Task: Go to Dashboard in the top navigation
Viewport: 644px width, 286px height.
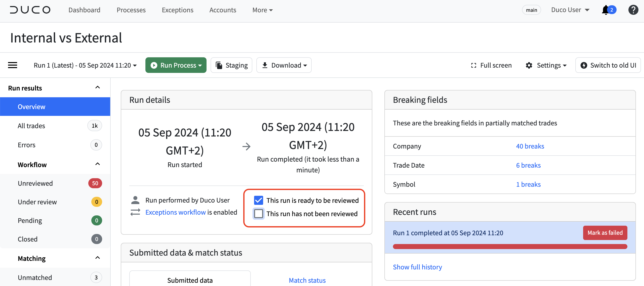Action: point(84,10)
